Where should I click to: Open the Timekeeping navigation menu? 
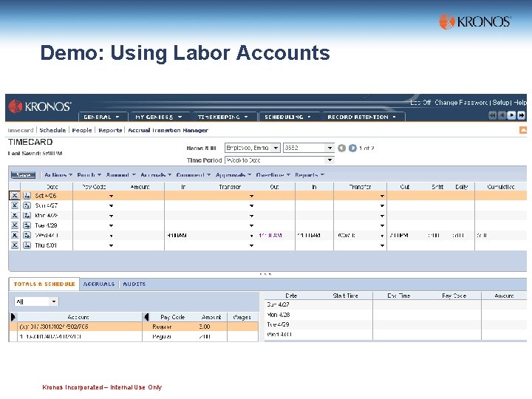[223, 117]
